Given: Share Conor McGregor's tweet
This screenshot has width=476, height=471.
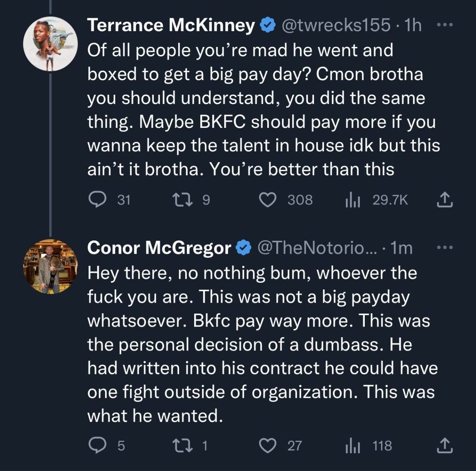Looking at the screenshot, I should click(444, 446).
